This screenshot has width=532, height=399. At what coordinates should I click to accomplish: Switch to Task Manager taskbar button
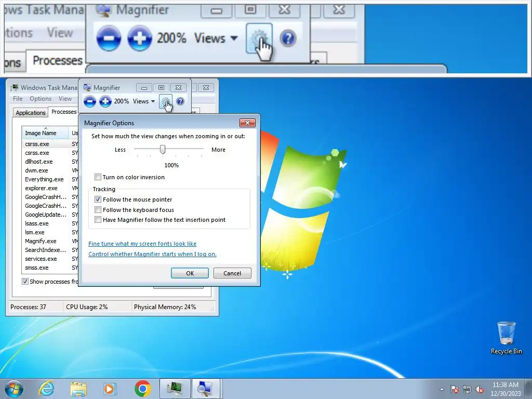pos(175,389)
